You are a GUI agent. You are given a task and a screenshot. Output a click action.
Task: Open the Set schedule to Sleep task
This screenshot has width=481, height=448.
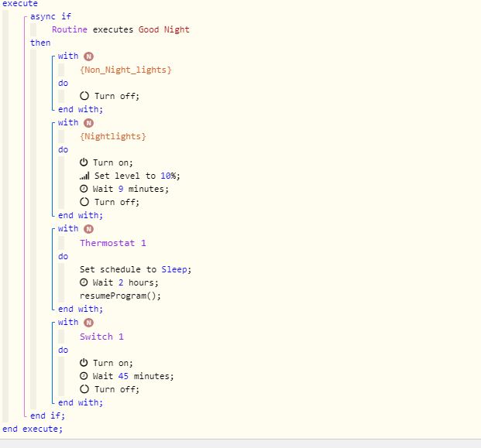coord(136,269)
